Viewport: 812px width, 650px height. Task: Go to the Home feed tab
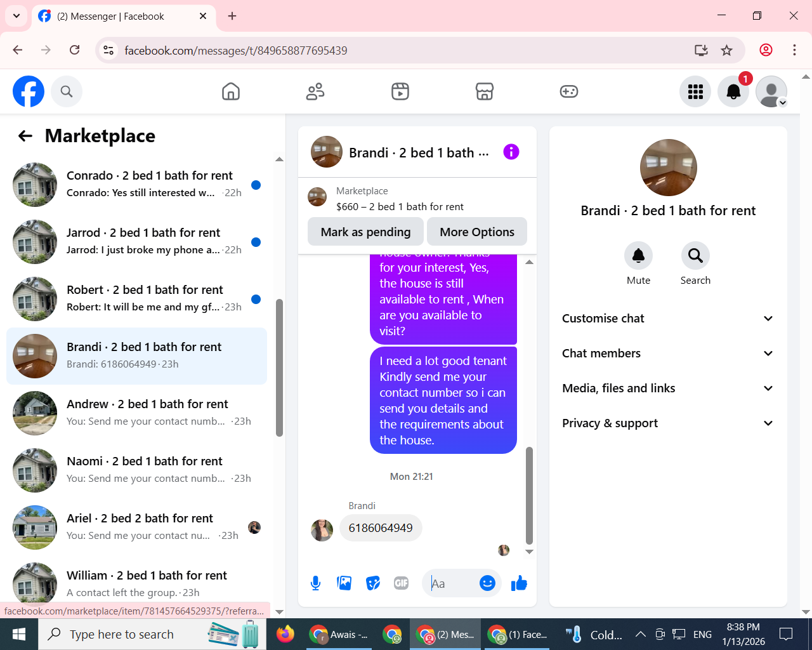point(231,91)
